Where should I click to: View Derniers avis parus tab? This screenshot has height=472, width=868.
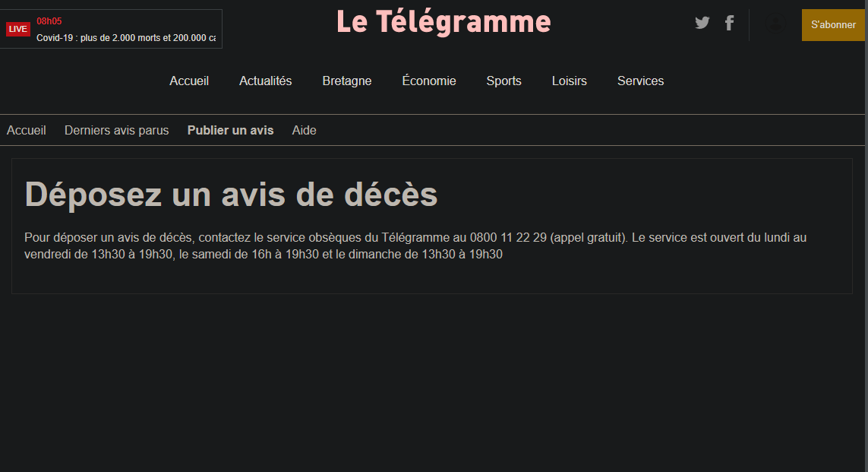[116, 130]
